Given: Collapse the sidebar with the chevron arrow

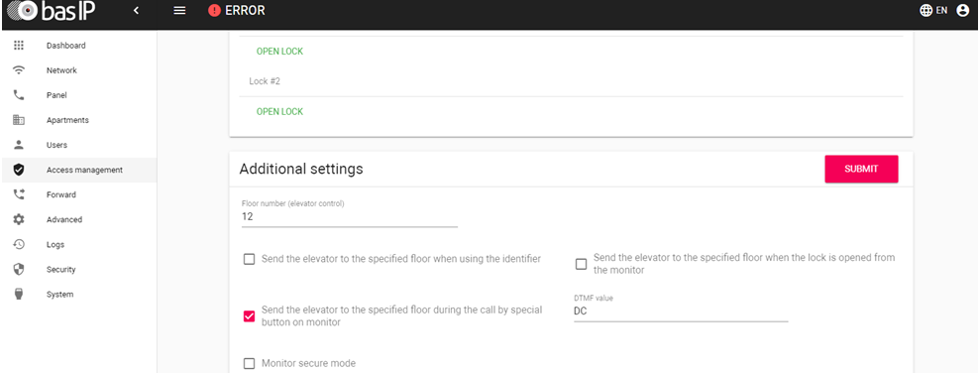Looking at the screenshot, I should tap(137, 11).
